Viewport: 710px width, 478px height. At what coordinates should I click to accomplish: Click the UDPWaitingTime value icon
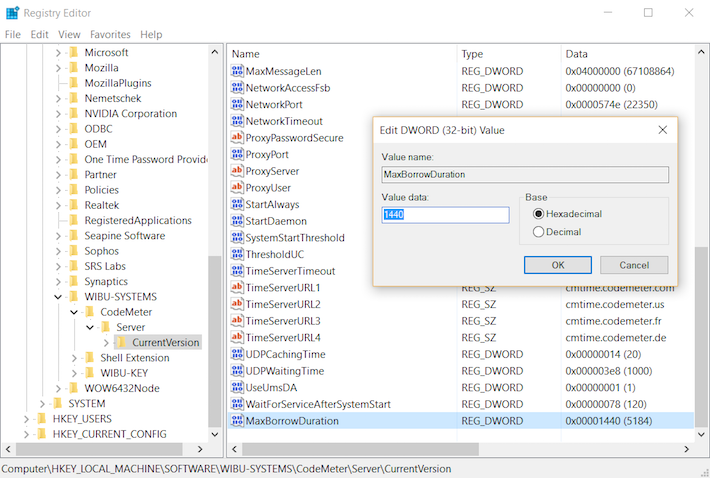(237, 371)
